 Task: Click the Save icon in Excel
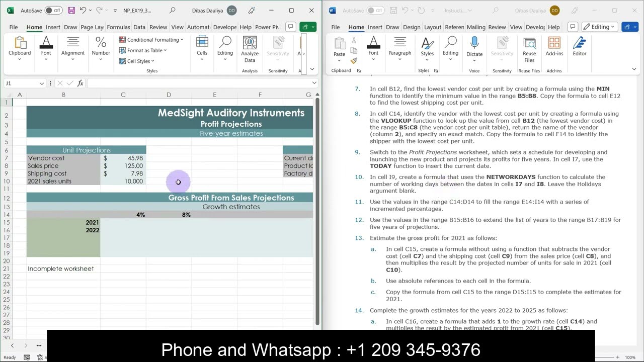tap(71, 11)
